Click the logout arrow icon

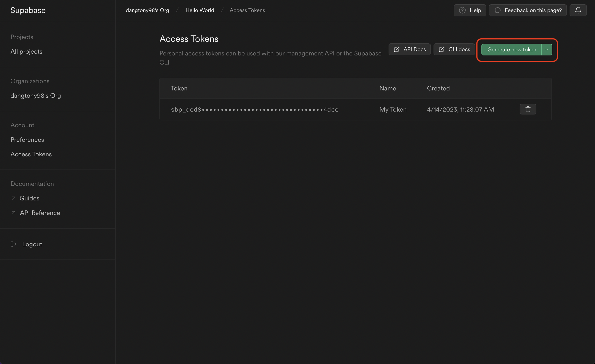tap(14, 244)
